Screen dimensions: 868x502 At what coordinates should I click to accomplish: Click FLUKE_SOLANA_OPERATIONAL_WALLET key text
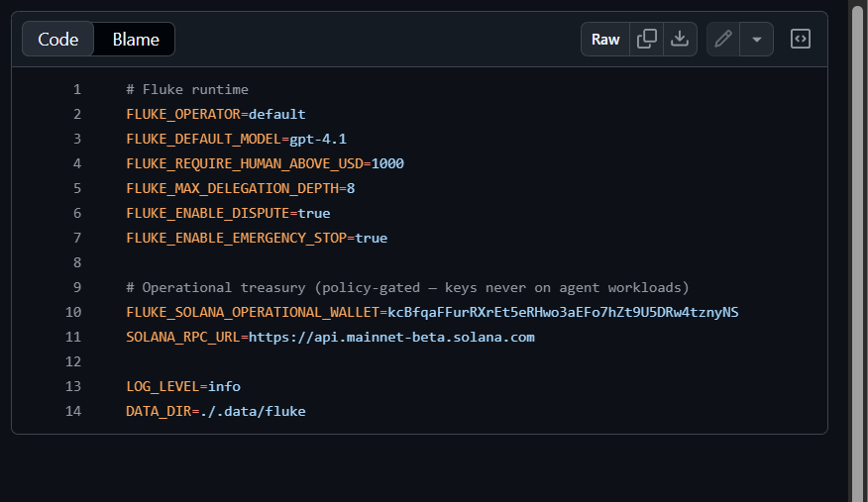pyautogui.click(x=253, y=312)
